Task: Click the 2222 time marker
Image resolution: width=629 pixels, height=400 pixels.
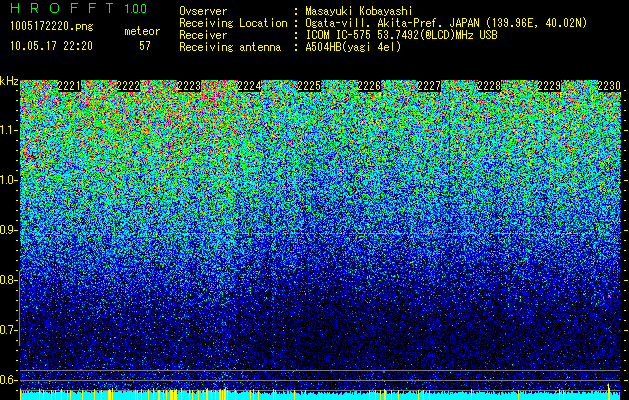Action: click(x=129, y=86)
